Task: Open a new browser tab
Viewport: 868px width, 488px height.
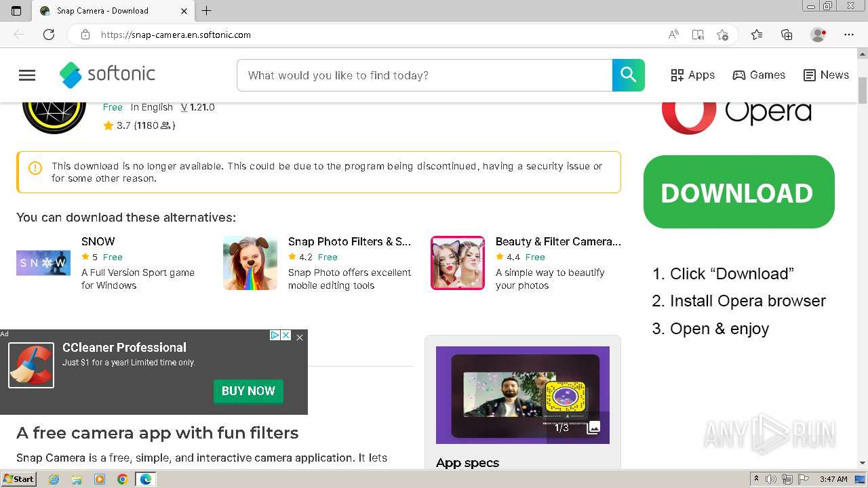Action: (207, 11)
